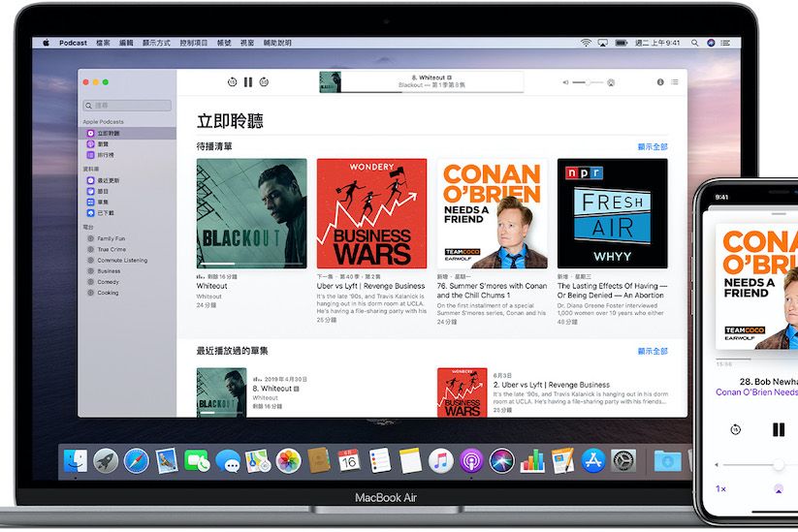Viewport: 798px width, 532px height.
Task: Skip back 15 seconds in Podcasts toolbar
Action: [232, 82]
